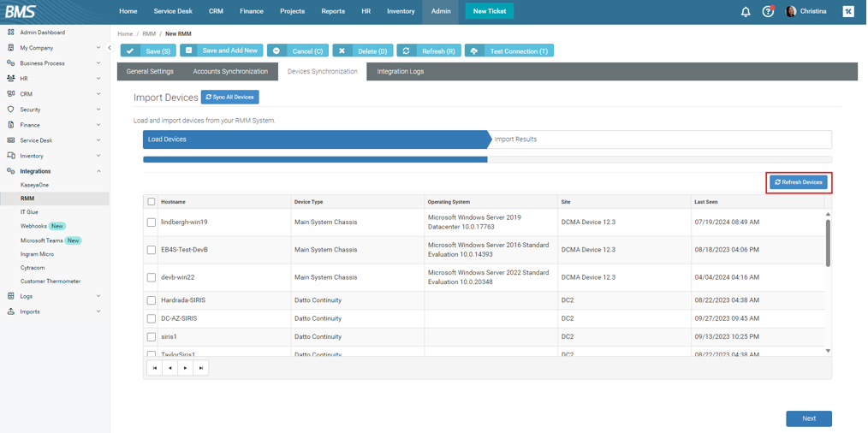The height and width of the screenshot is (433, 868).
Task: Go to next page of device list
Action: click(x=186, y=368)
